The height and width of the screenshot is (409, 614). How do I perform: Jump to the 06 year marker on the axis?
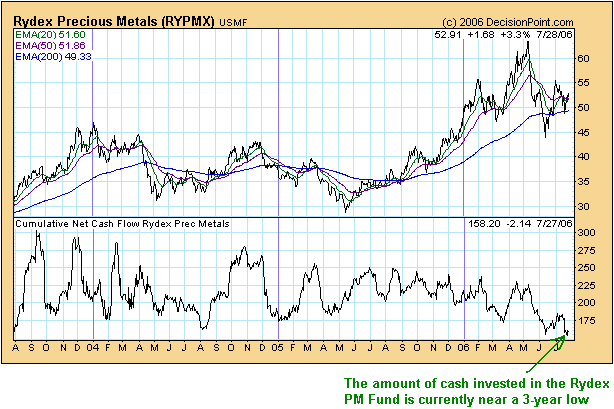464,347
